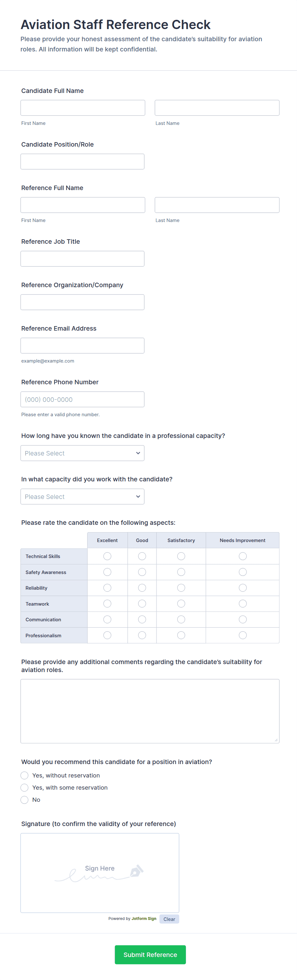Open the Jotform Sign link

(x=144, y=919)
